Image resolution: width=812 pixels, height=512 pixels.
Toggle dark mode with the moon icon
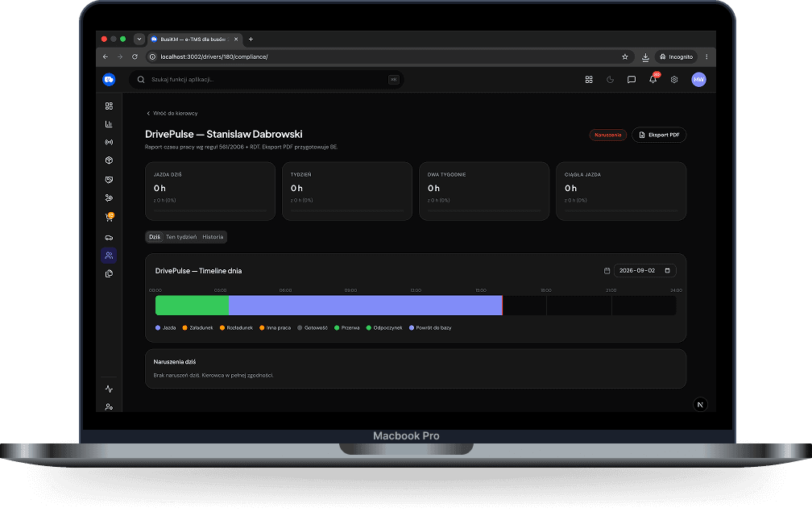pos(610,79)
